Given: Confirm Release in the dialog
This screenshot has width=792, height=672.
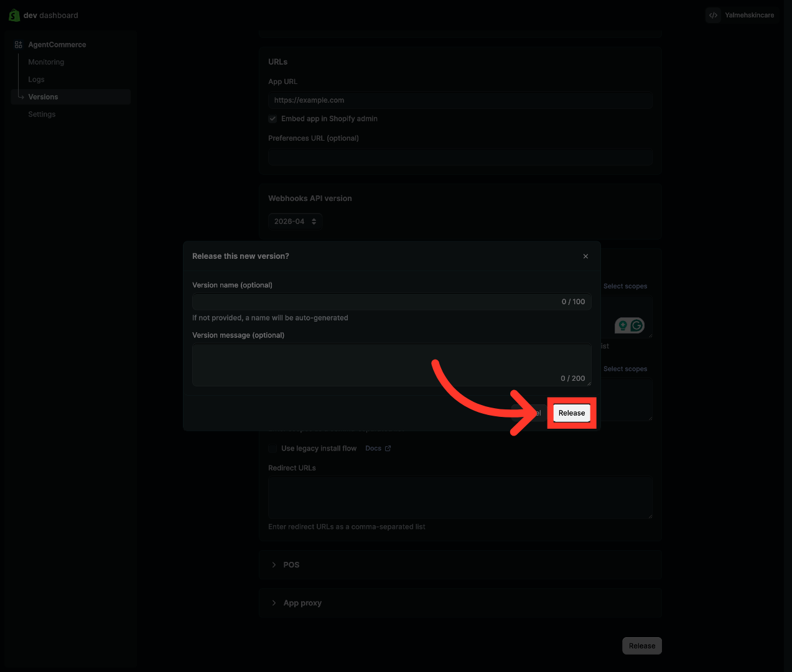Looking at the screenshot, I should click(x=572, y=413).
